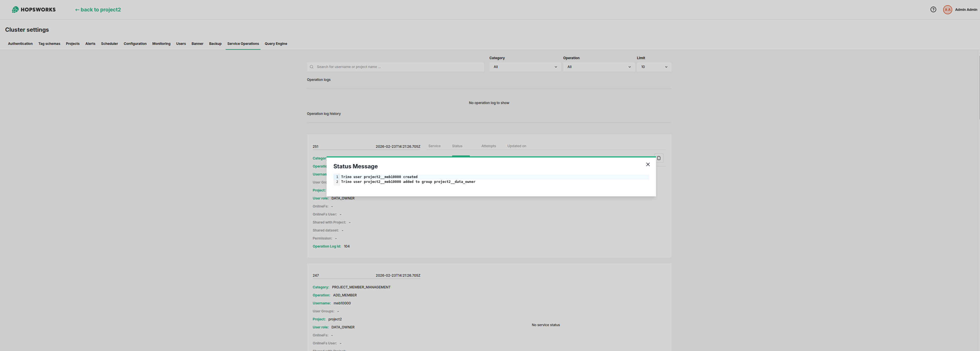
Task: Switch to the Service tab of log 251
Action: [434, 146]
